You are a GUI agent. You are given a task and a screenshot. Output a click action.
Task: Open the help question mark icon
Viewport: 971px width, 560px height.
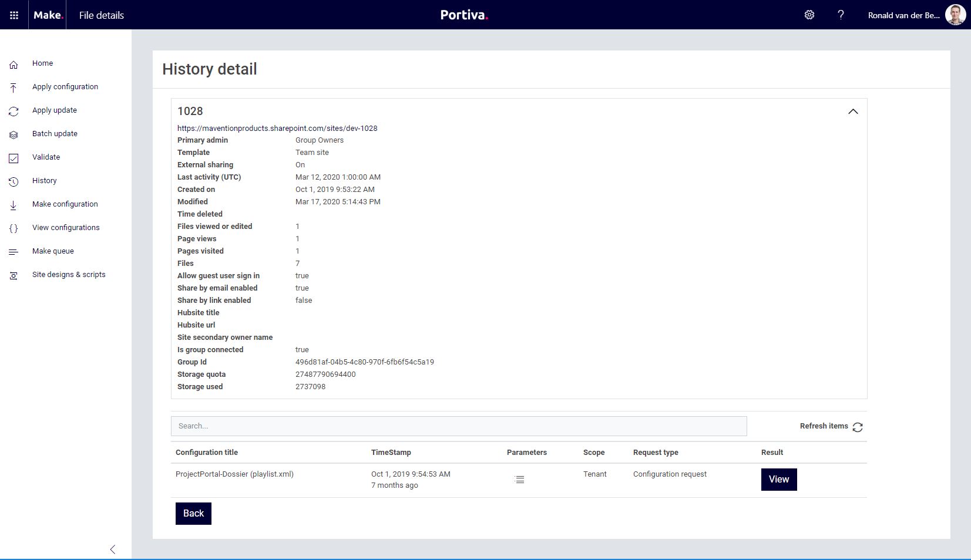point(841,15)
